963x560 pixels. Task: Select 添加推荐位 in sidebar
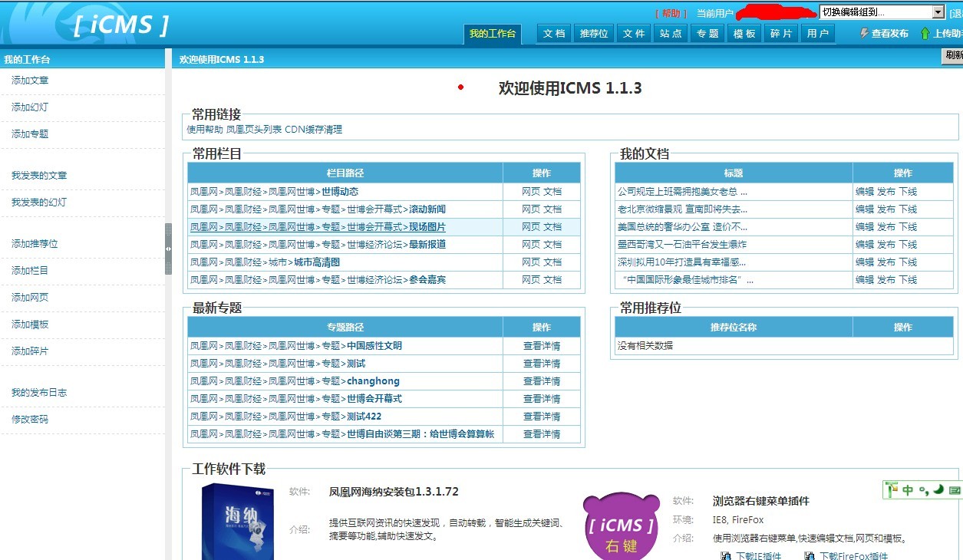pyautogui.click(x=35, y=244)
